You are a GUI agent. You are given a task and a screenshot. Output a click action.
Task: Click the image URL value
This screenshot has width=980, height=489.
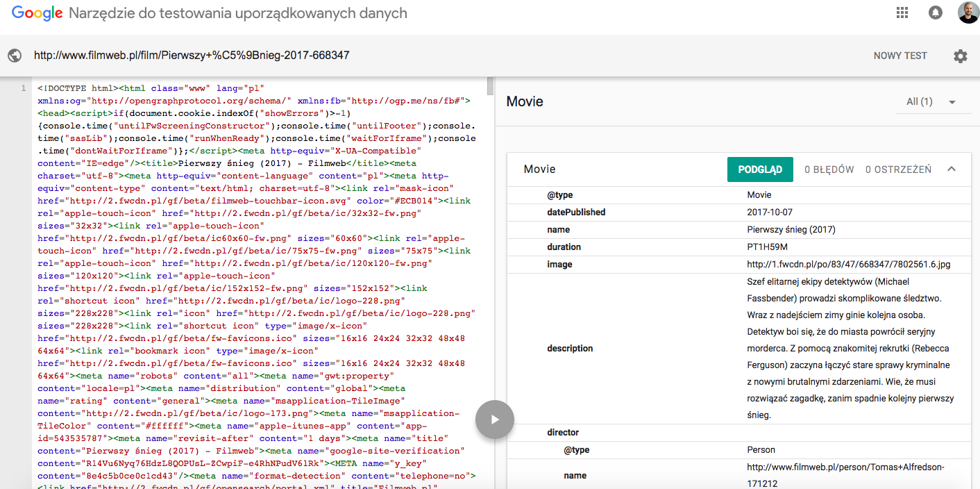click(x=849, y=265)
